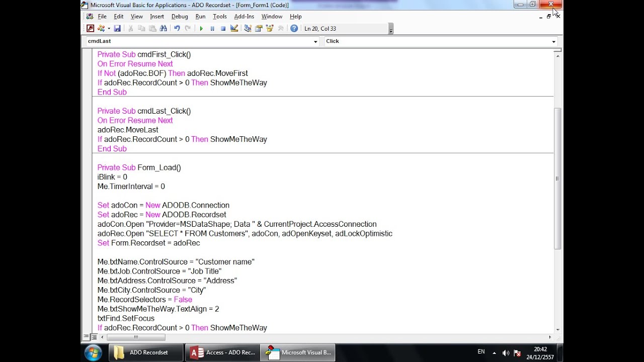Toggle Design Mode icon
Image resolution: width=644 pixels, height=362 pixels.
(234, 29)
